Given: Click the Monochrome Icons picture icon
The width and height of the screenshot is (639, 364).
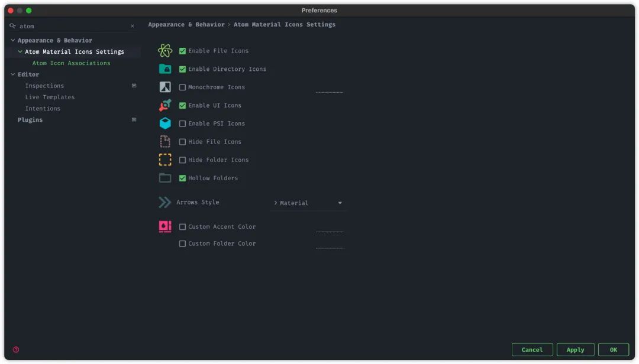Looking at the screenshot, I should click(x=165, y=87).
